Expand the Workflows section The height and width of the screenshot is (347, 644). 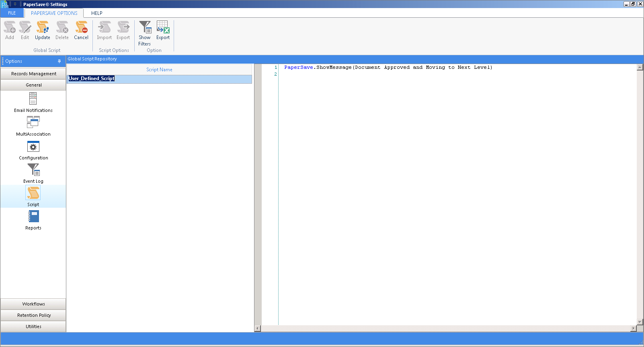[33, 304]
